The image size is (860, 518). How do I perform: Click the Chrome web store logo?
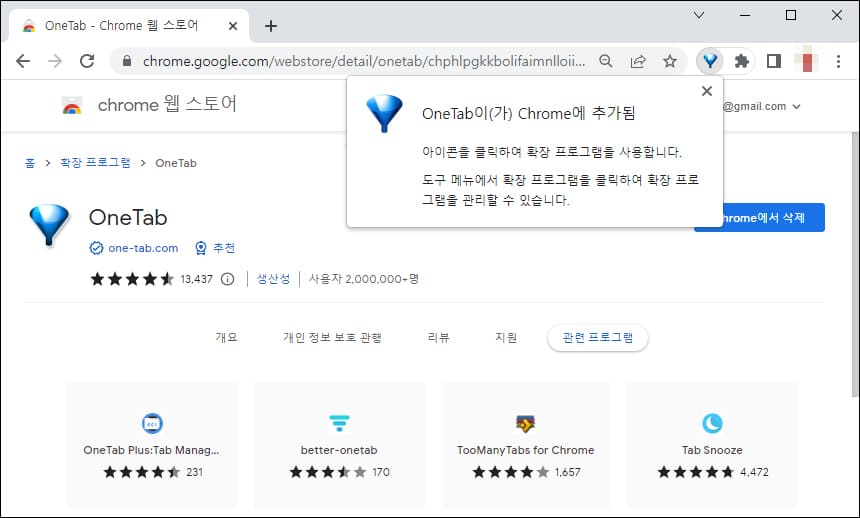tap(72, 105)
